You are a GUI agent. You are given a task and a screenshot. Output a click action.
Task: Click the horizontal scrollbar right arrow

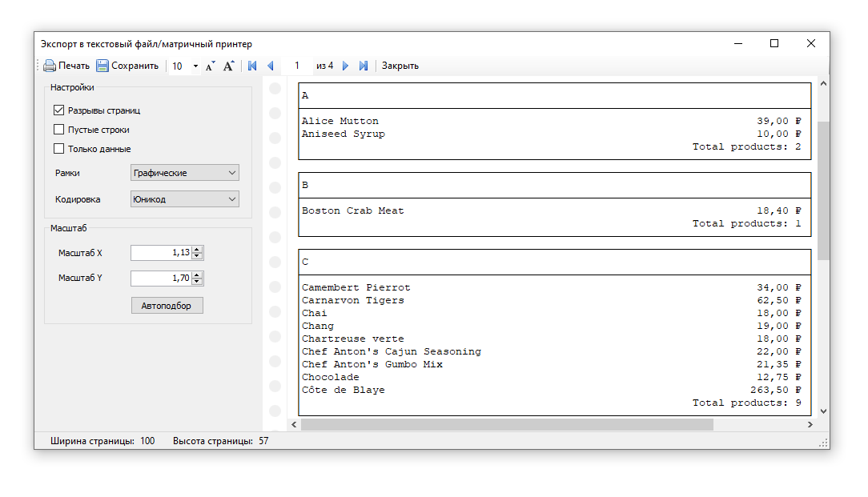tap(810, 424)
